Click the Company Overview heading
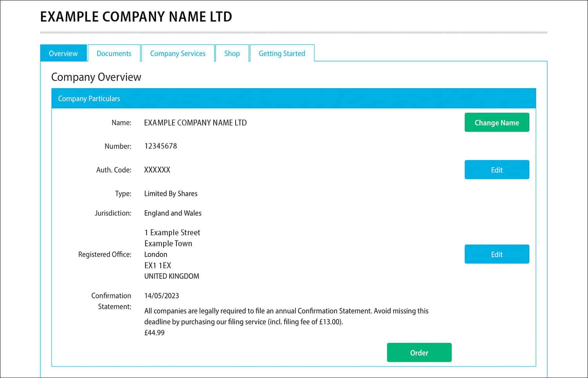 point(96,77)
